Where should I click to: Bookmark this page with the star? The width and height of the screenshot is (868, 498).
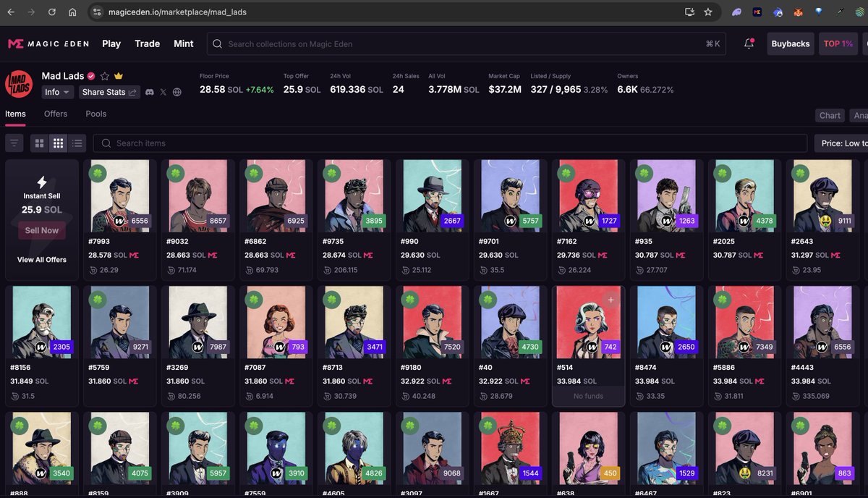click(708, 12)
